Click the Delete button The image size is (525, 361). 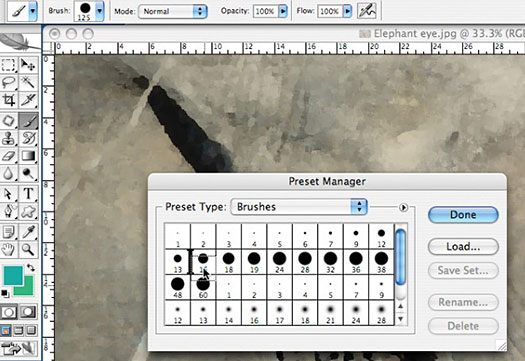click(463, 326)
